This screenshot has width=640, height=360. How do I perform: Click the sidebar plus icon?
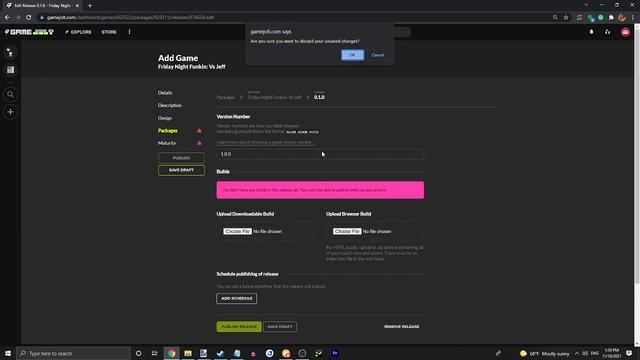pyautogui.click(x=10, y=112)
